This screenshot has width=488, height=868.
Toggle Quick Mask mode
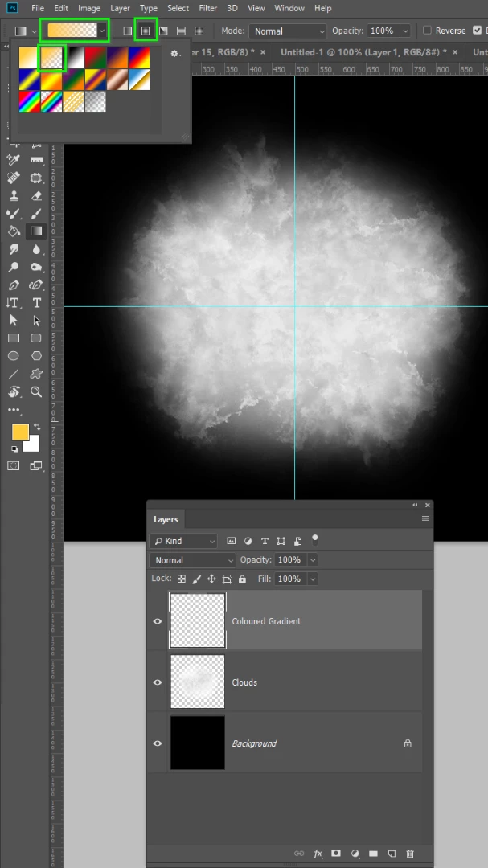(x=14, y=465)
